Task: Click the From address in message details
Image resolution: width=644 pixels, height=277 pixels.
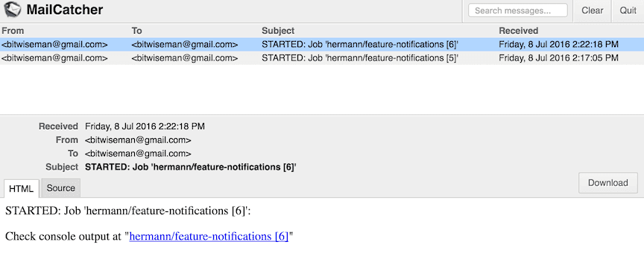Action: point(138,140)
